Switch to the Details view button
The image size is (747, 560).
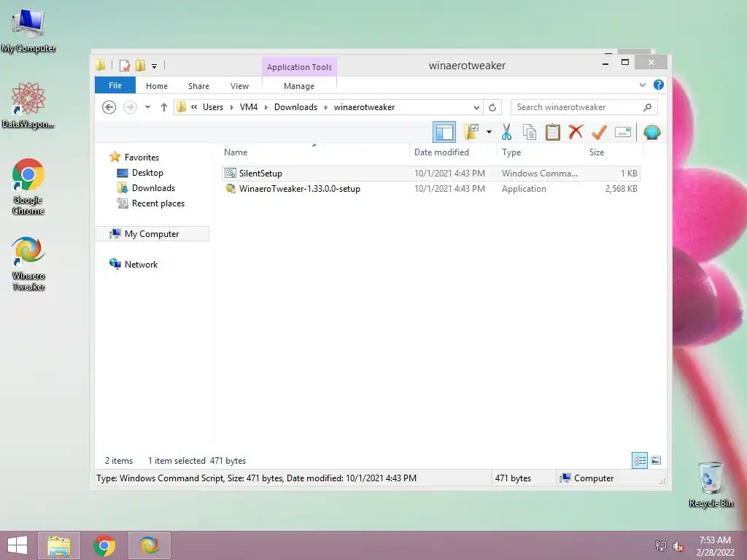coord(639,460)
